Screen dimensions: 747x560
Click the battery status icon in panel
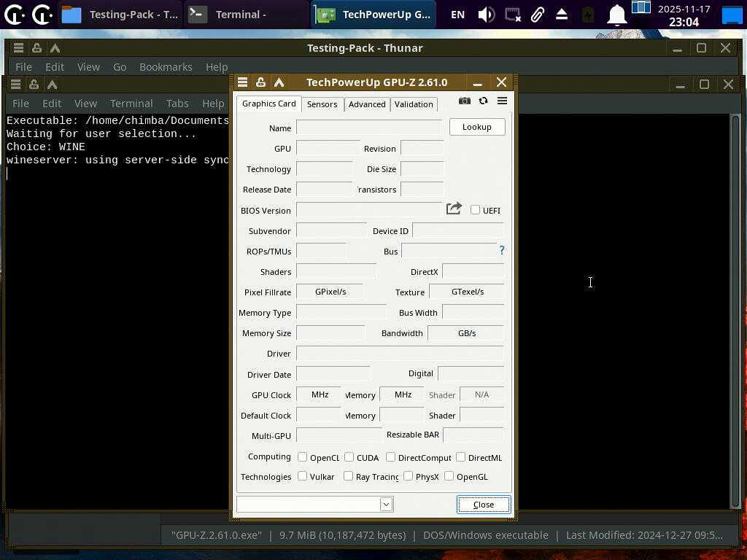pyautogui.click(x=588, y=15)
